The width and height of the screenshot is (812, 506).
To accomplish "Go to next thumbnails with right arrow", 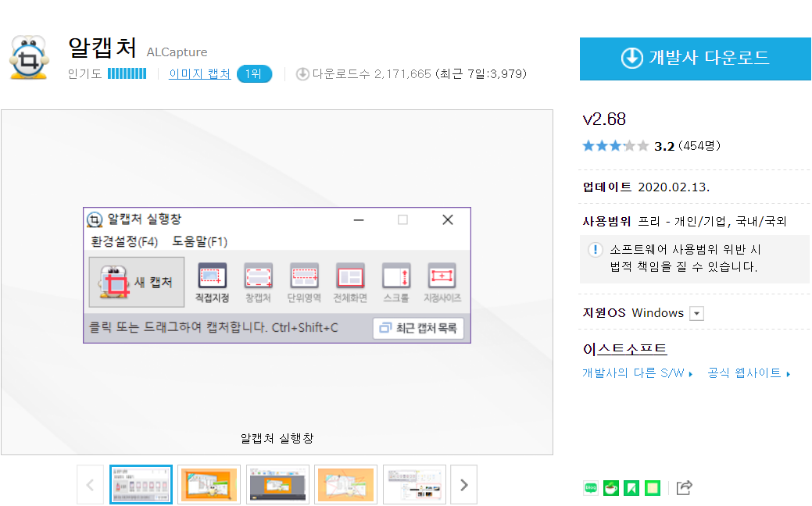I will [x=464, y=485].
